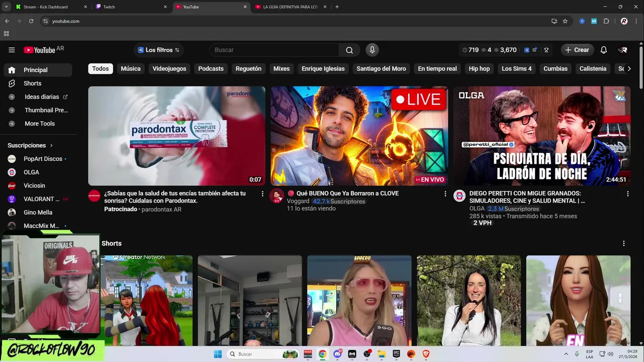The image size is (644, 362).
Task: Click the Voggard channel avatar
Action: pyautogui.click(x=277, y=196)
